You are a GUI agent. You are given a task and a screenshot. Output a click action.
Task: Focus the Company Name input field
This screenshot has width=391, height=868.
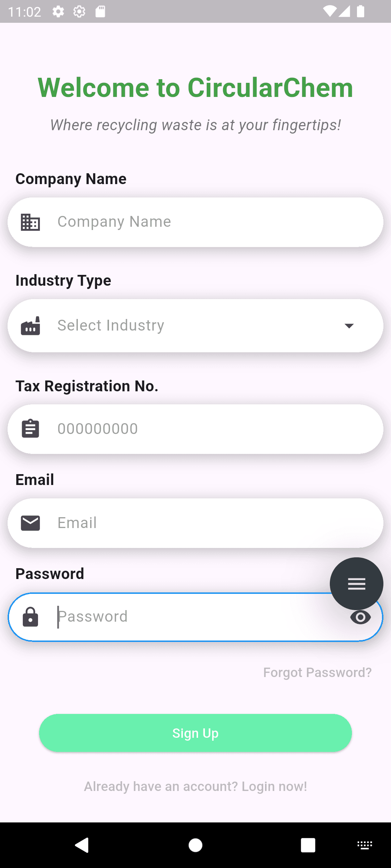click(x=210, y=222)
